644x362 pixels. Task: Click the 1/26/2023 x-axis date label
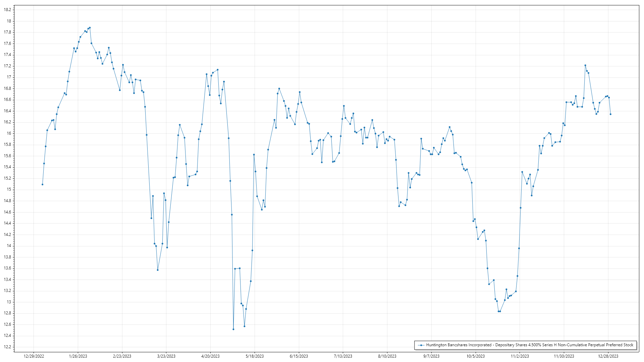click(x=78, y=356)
